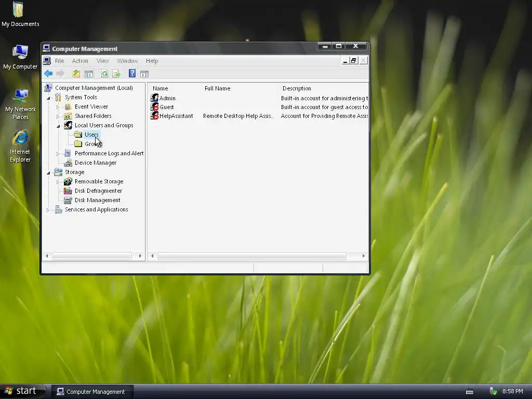Expand the Shared Folders tree node
The width and height of the screenshot is (532, 399).
pos(58,116)
